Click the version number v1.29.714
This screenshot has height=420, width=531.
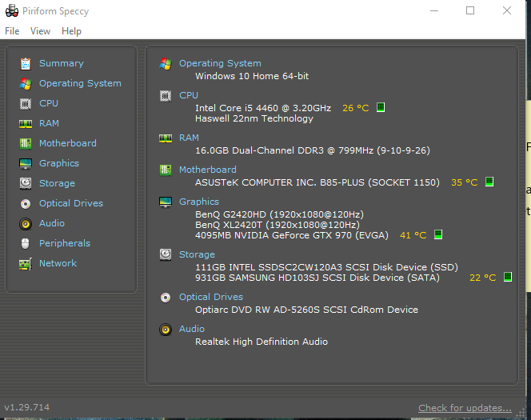[x=26, y=407]
